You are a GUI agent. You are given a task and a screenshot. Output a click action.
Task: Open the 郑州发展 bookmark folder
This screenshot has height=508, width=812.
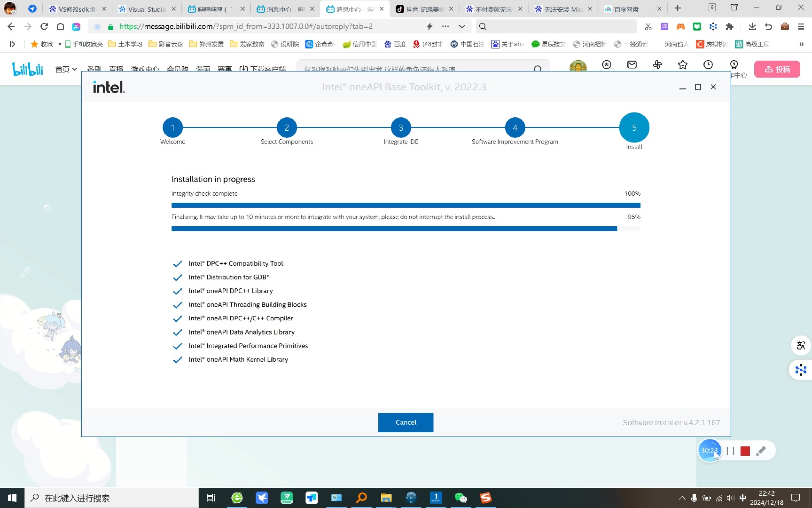[x=206, y=44]
